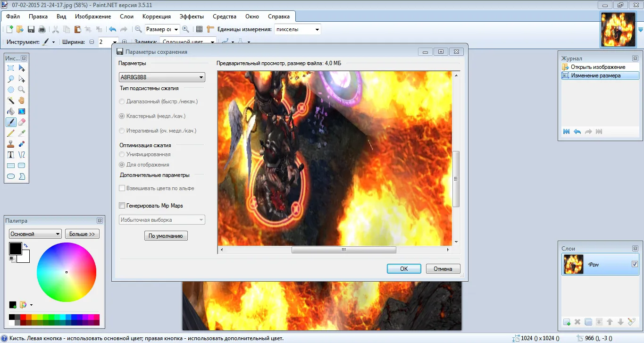Open the Слои menu
Screen dimensions: 644x343
point(127,17)
